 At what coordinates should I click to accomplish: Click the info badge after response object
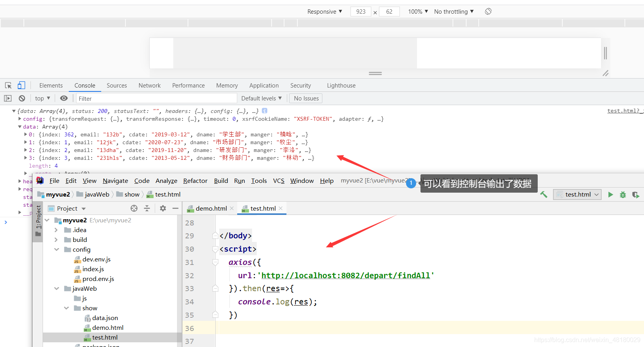pos(265,111)
